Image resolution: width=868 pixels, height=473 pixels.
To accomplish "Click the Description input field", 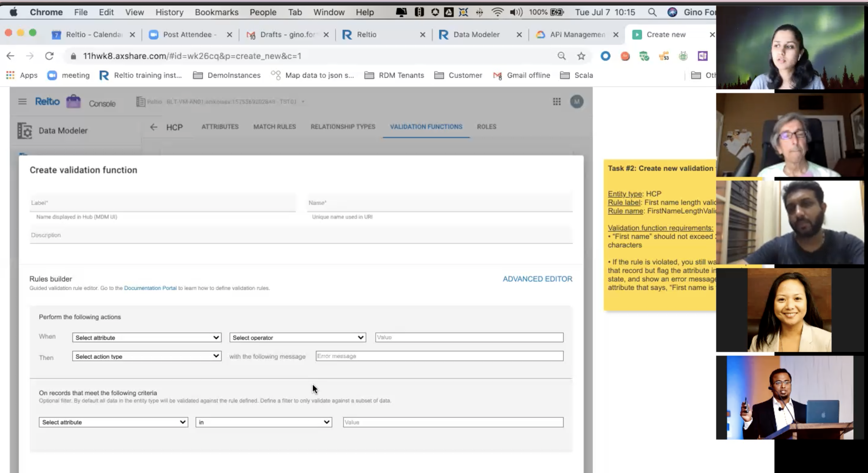I will coord(301,235).
